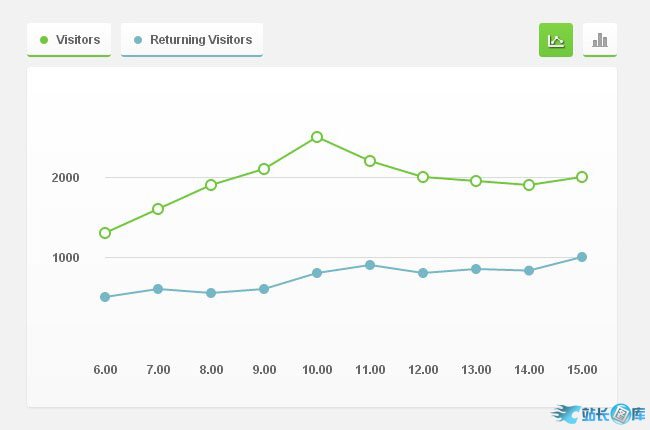650x430 pixels.
Task: Toggle the Returning Visitors series
Action: [x=192, y=40]
